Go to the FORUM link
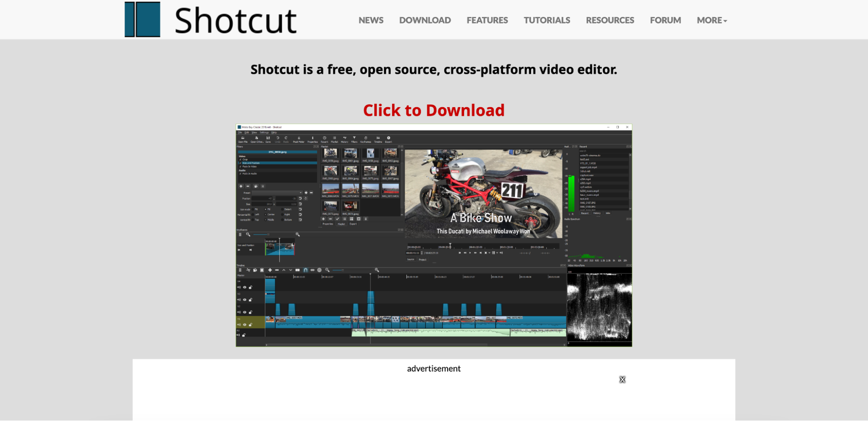 665,20
